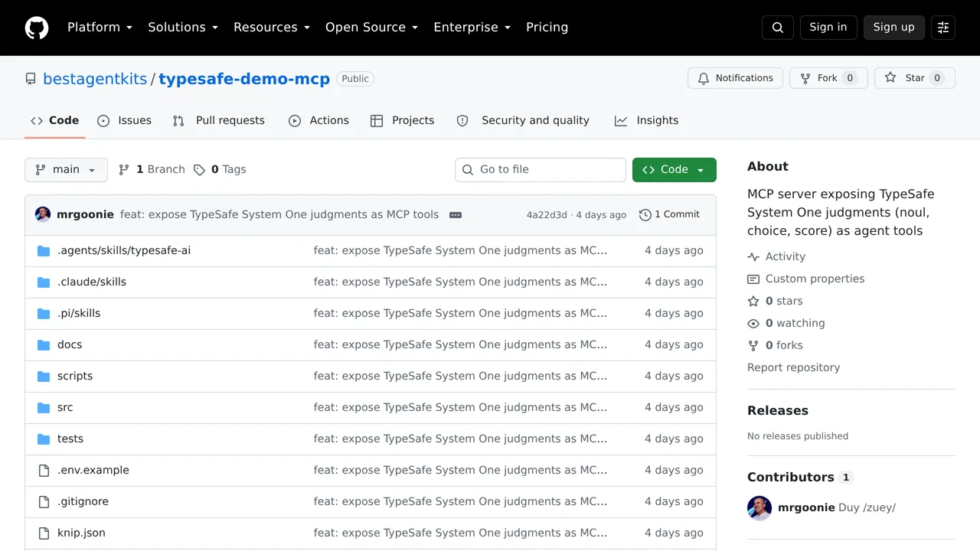
Task: Open the Insights tab
Action: tap(646, 121)
